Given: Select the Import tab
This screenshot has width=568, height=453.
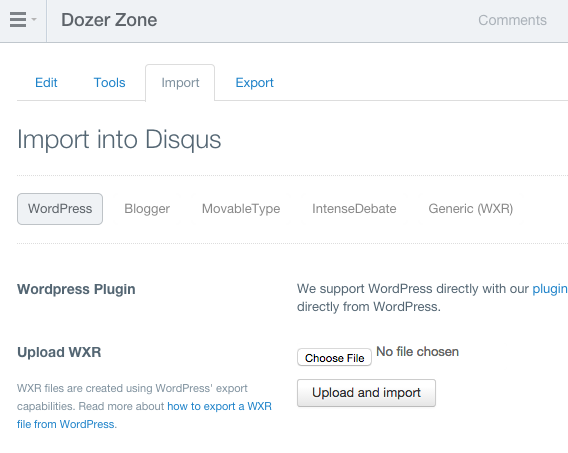Looking at the screenshot, I should [180, 83].
